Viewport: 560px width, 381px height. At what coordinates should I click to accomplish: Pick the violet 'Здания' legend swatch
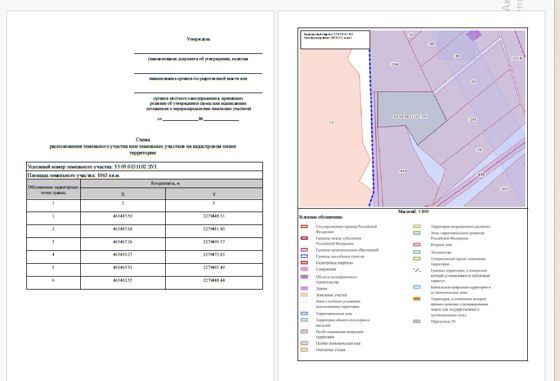(x=304, y=288)
